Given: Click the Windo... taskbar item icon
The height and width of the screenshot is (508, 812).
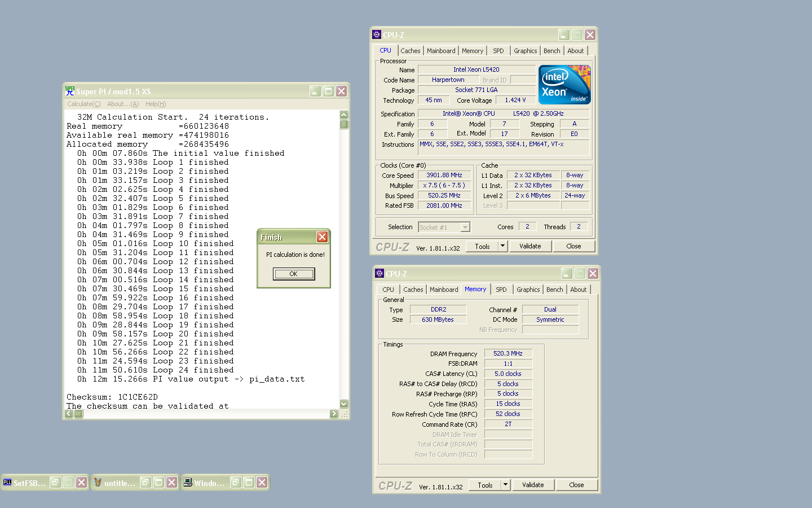Looking at the screenshot, I should click(x=188, y=482).
